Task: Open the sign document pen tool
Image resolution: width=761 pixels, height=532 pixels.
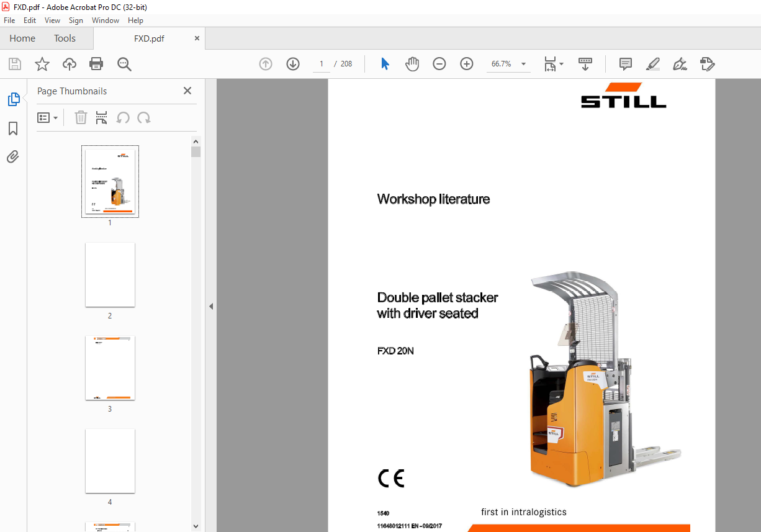Action: pos(680,64)
